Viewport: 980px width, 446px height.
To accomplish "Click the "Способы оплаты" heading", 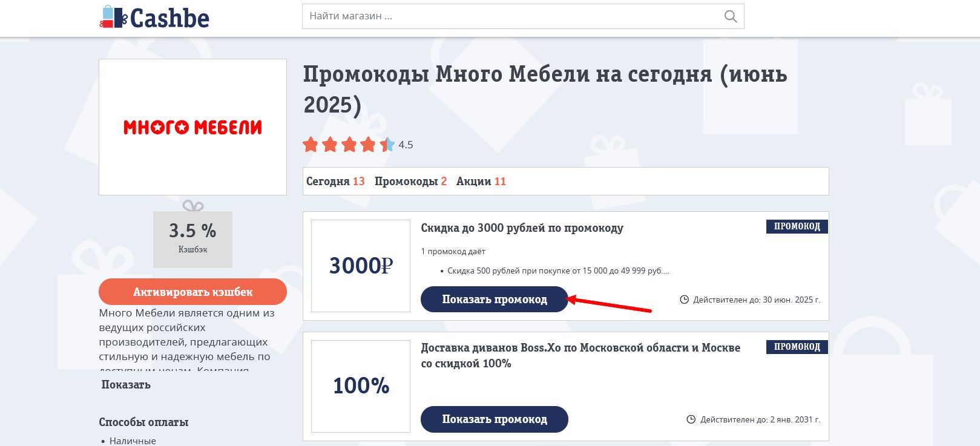I will coord(143,422).
